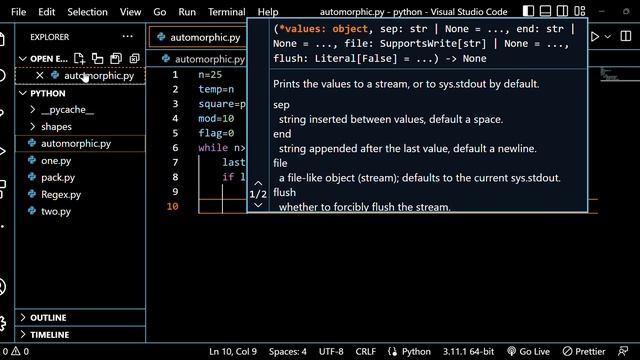Open the Help menu
Screen dimensions: 640x360
point(268,12)
